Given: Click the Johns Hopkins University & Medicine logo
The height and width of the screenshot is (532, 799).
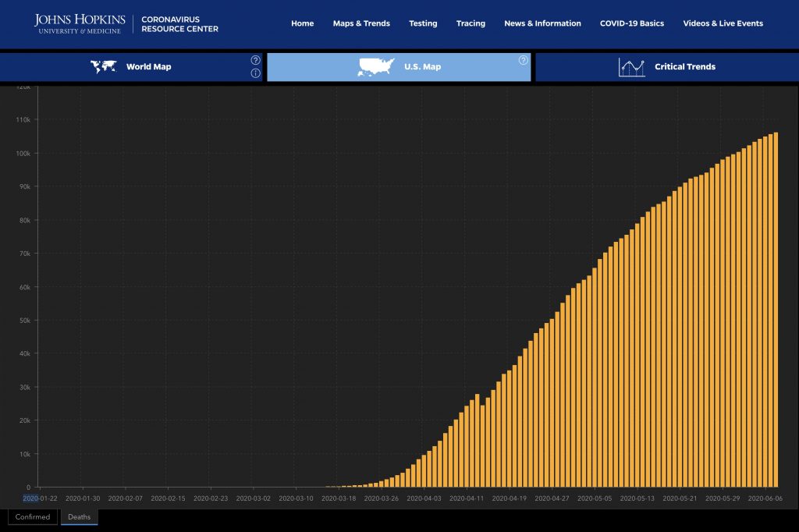Looking at the screenshot, I should click(x=79, y=23).
